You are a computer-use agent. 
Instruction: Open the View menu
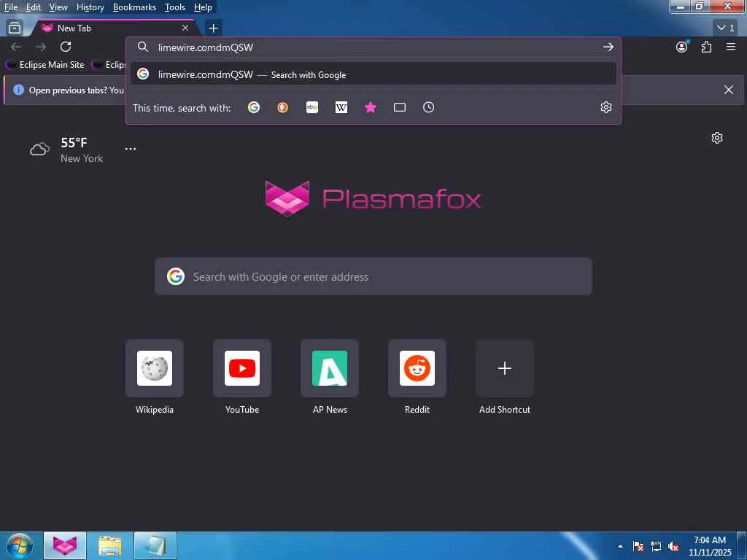coord(58,7)
